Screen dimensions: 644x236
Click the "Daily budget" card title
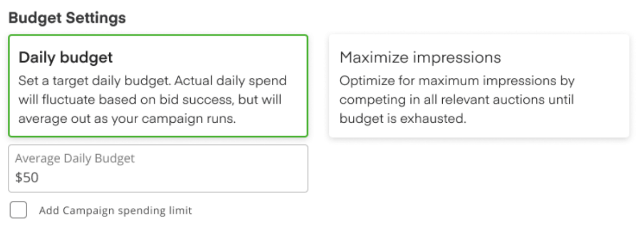(x=66, y=57)
